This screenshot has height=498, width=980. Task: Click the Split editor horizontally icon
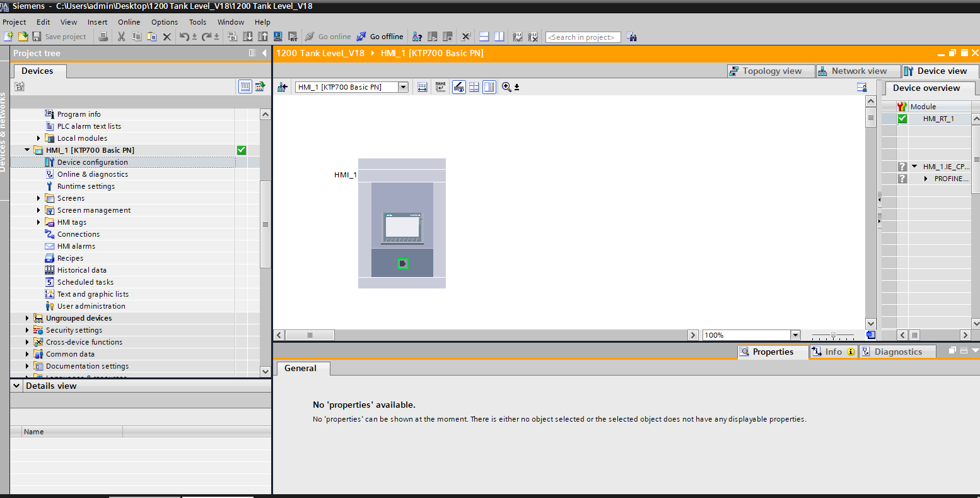click(x=484, y=37)
